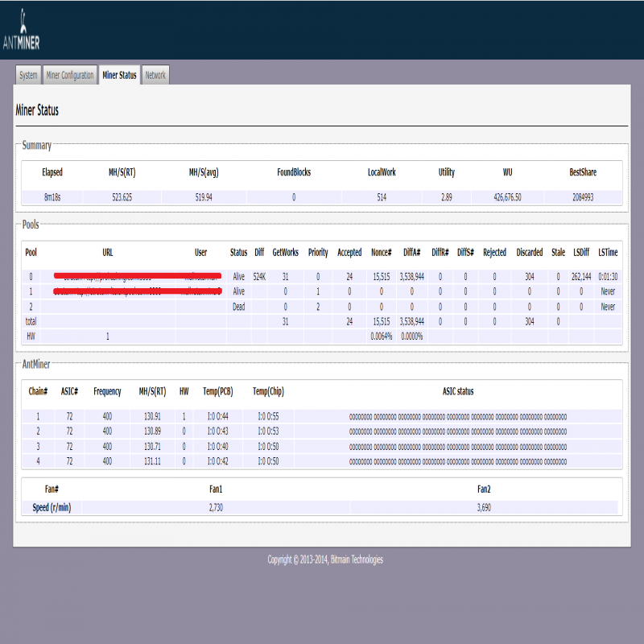
Task: Click the Discarded column header
Action: (x=529, y=252)
